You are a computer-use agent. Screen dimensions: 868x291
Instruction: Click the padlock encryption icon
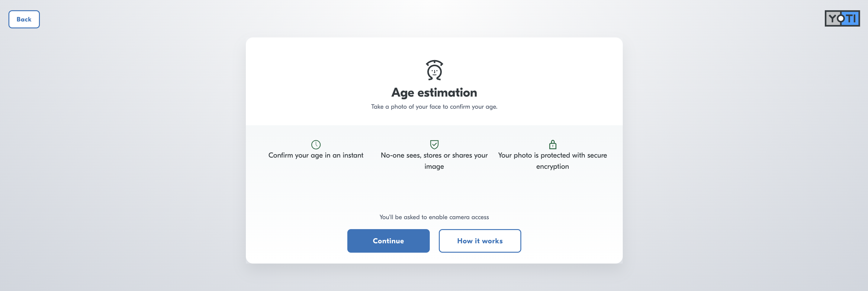pyautogui.click(x=553, y=145)
